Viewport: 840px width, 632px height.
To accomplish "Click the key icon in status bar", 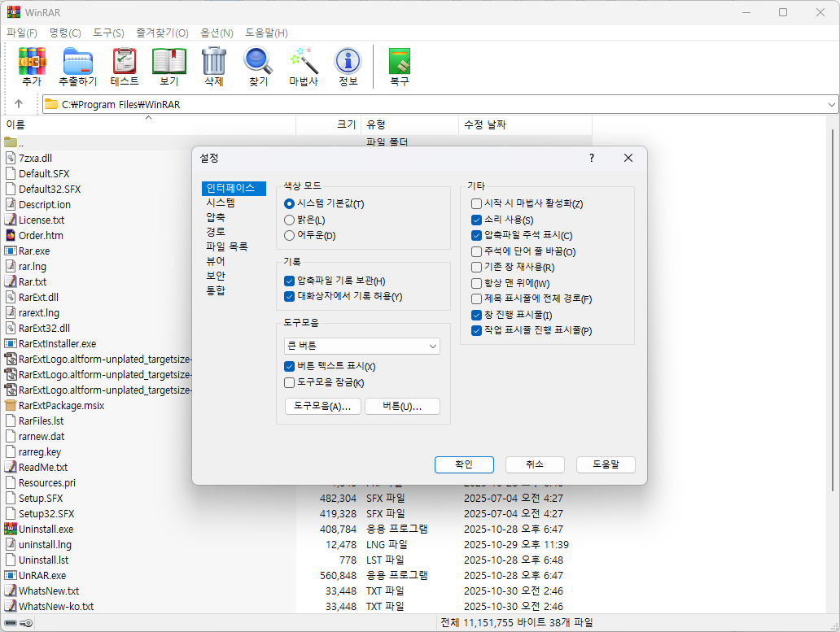I will [x=26, y=623].
